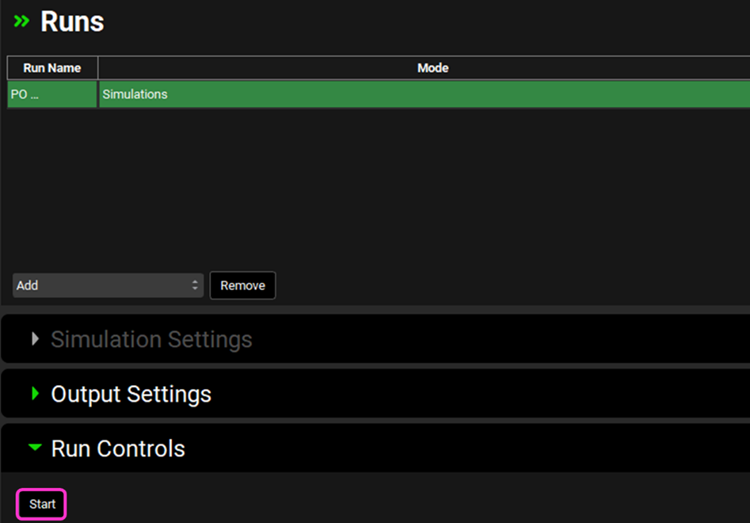Select the PO run name cell
The height and width of the screenshot is (523, 750).
pyautogui.click(x=52, y=94)
